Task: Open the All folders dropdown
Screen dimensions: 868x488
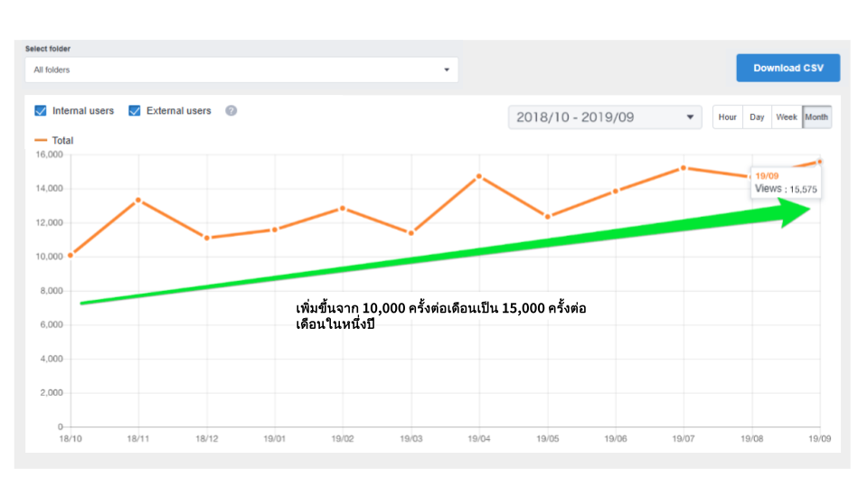Action: click(241, 70)
